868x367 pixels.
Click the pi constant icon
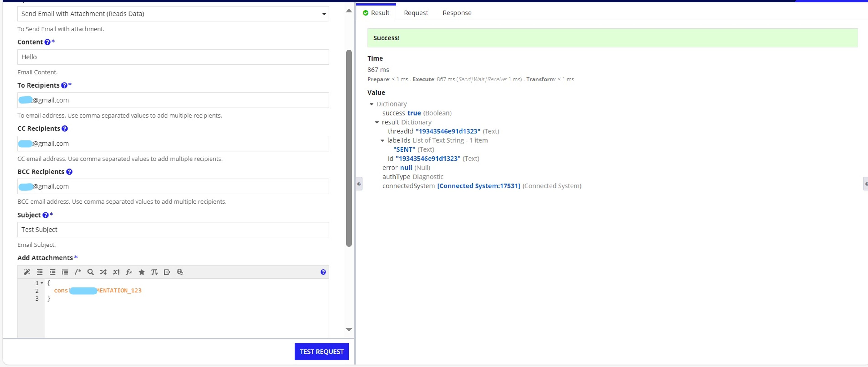pyautogui.click(x=154, y=272)
